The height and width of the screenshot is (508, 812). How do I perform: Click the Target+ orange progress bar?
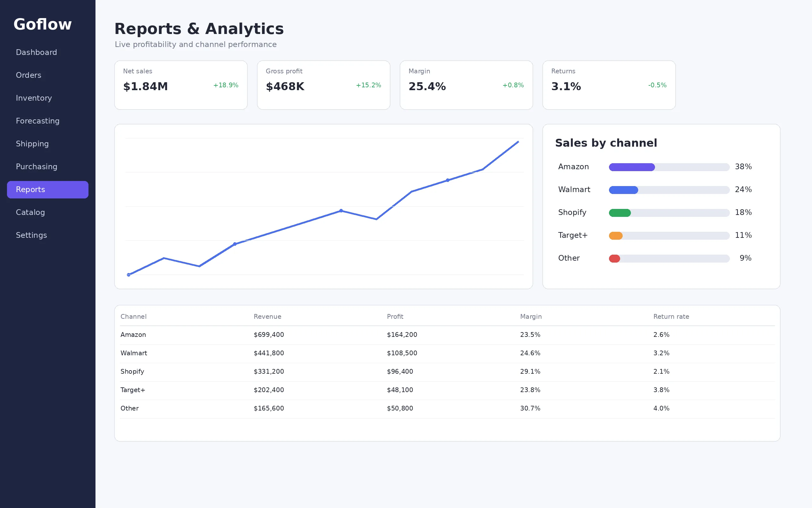click(x=616, y=236)
